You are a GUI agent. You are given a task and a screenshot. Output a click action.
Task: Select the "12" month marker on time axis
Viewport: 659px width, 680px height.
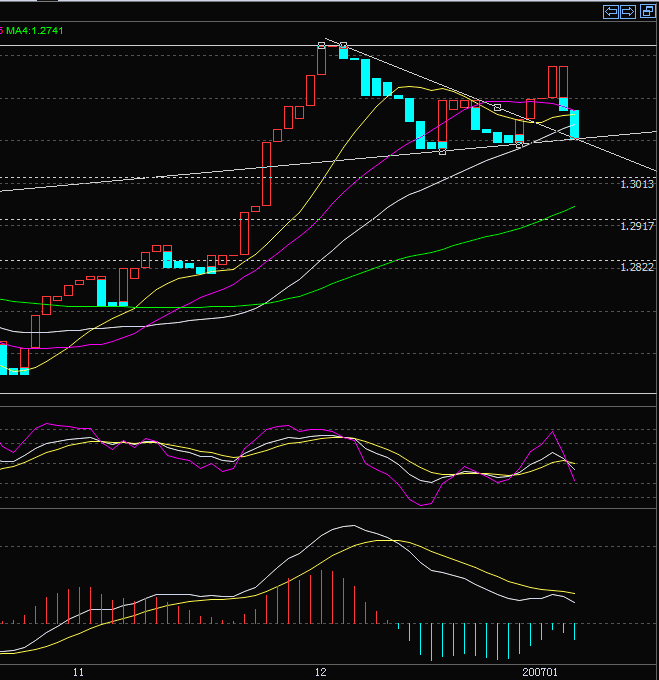click(321, 671)
